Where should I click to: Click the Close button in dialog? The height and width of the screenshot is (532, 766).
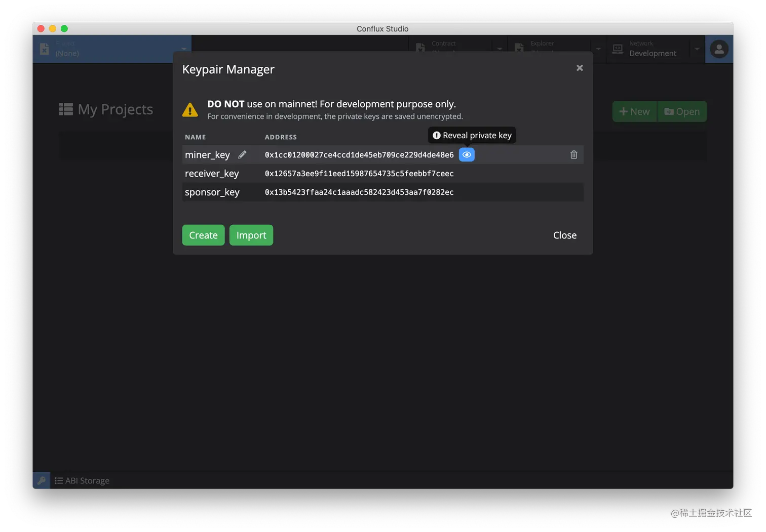click(x=565, y=235)
